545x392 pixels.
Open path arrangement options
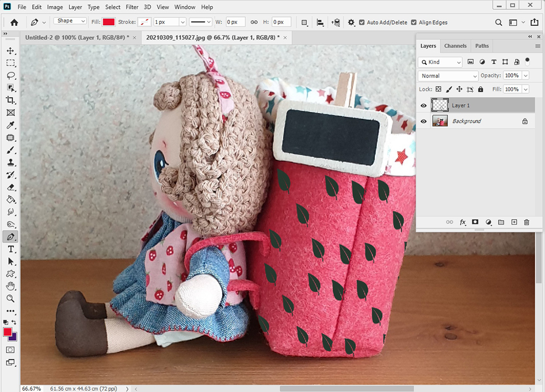[336, 22]
